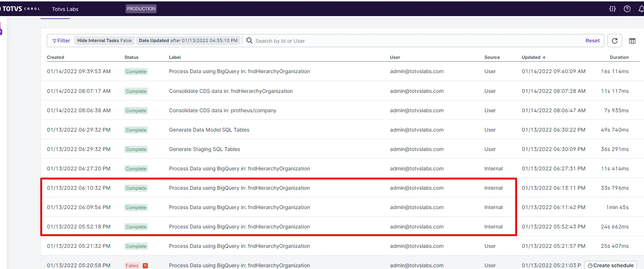Click User source of 06:29:32 PM Staging row

pyautogui.click(x=490, y=149)
